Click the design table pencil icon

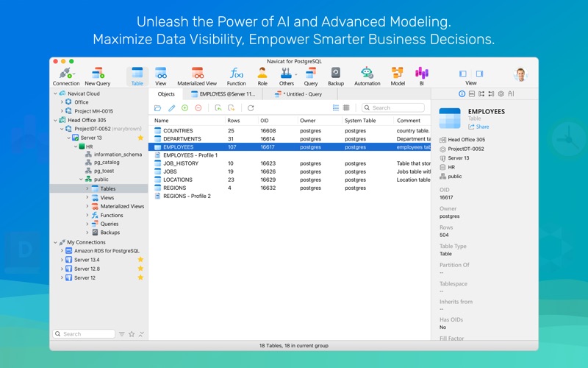[x=171, y=108]
